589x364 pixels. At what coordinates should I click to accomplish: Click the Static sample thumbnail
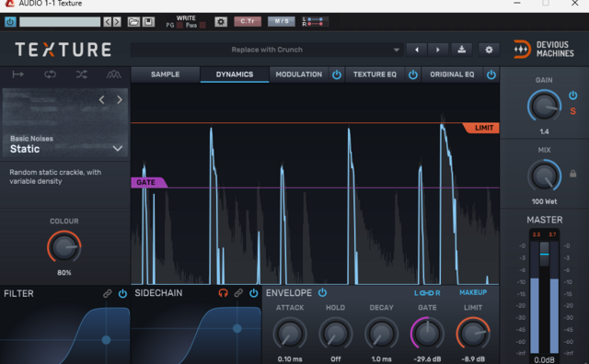(x=65, y=122)
